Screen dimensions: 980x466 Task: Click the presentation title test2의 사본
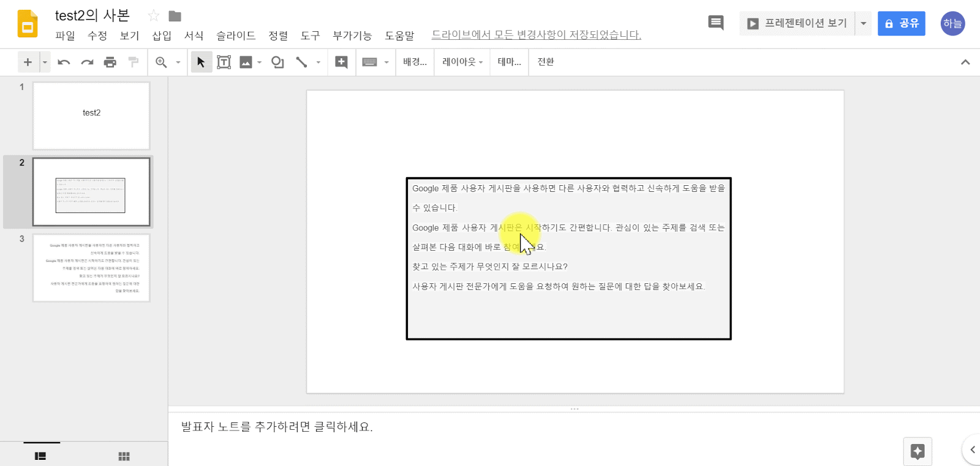tap(92, 15)
